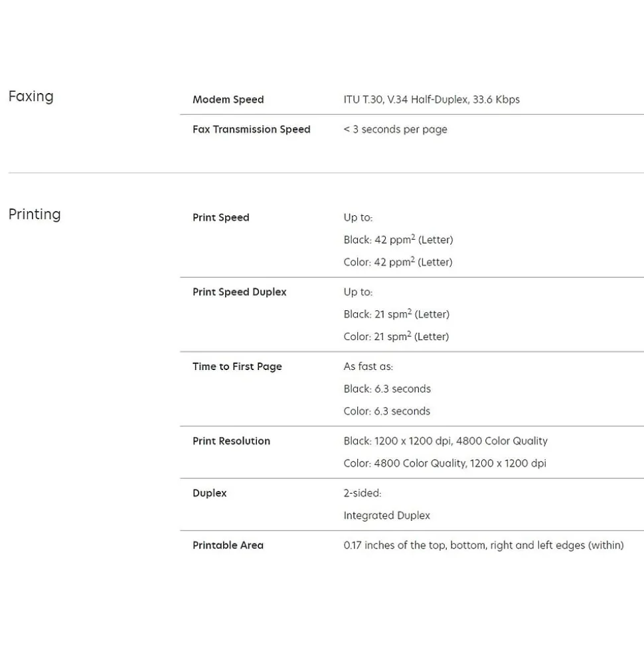Select the Modem Speed label
The height and width of the screenshot is (645, 644).
click(x=228, y=100)
